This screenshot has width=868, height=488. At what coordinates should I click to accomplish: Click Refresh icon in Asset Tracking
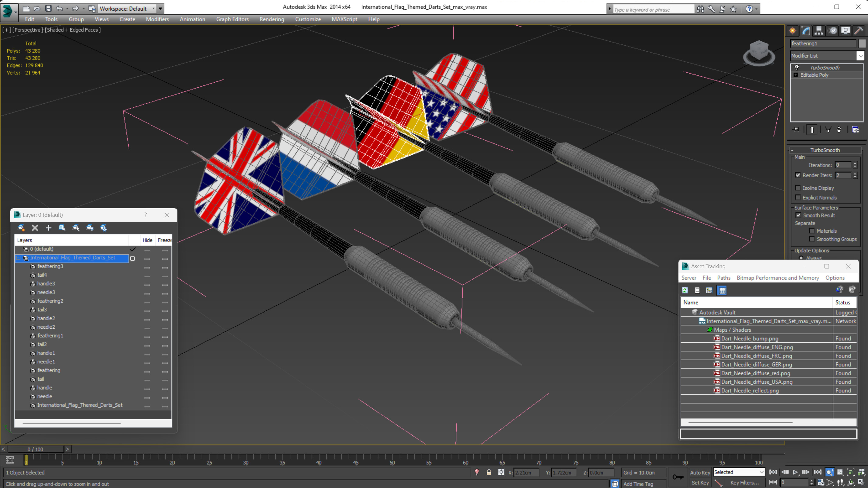(x=685, y=290)
